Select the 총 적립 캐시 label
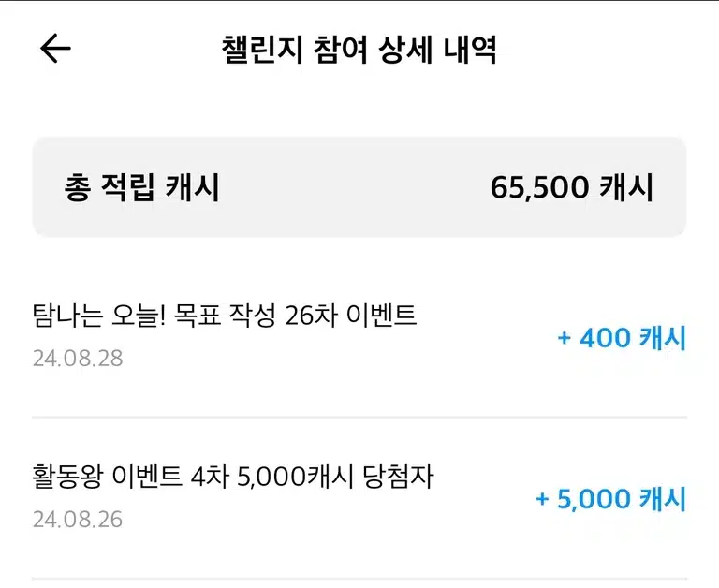The width and height of the screenshot is (719, 588). pyautogui.click(x=141, y=187)
